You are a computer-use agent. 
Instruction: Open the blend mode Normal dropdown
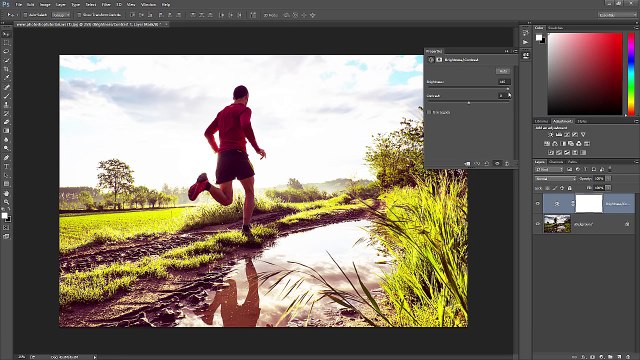(556, 179)
